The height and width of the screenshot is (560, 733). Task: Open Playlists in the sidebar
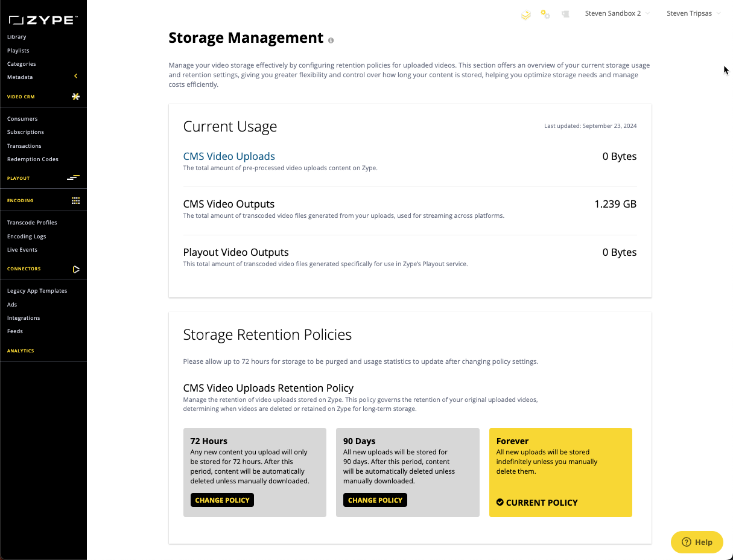18,51
